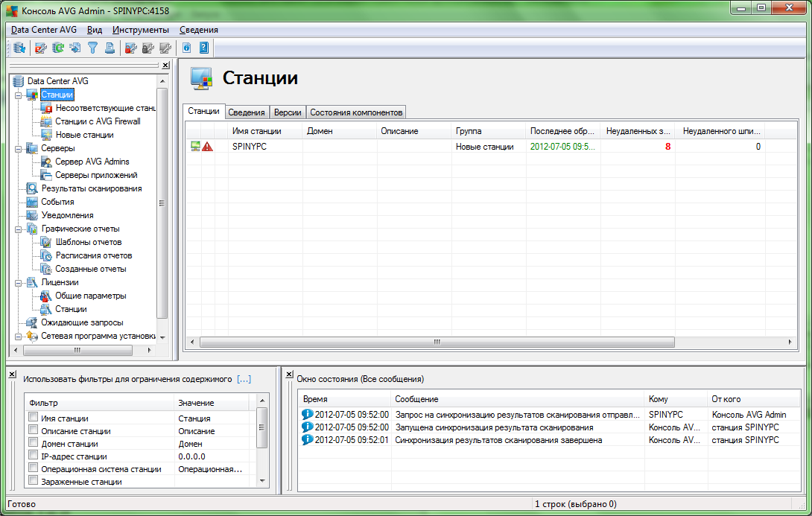Screen dimensions: 812x516
Task: Select Общие параметры in the tree
Action: [91, 296]
